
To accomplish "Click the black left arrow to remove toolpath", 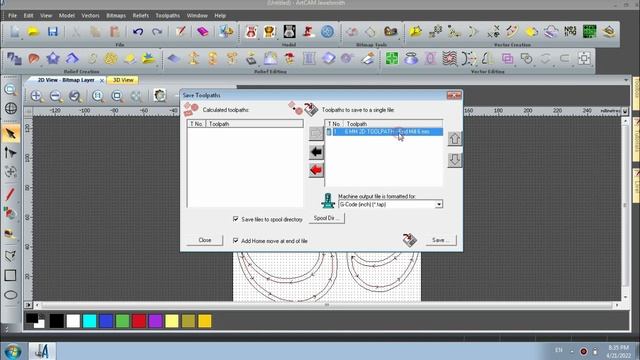I will point(316,152).
